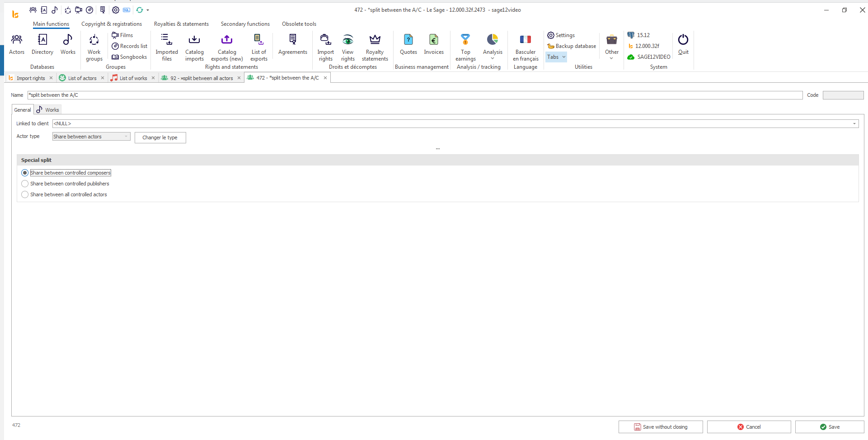Select Share between all controlled actors
This screenshot has height=440, width=868.
pos(25,194)
